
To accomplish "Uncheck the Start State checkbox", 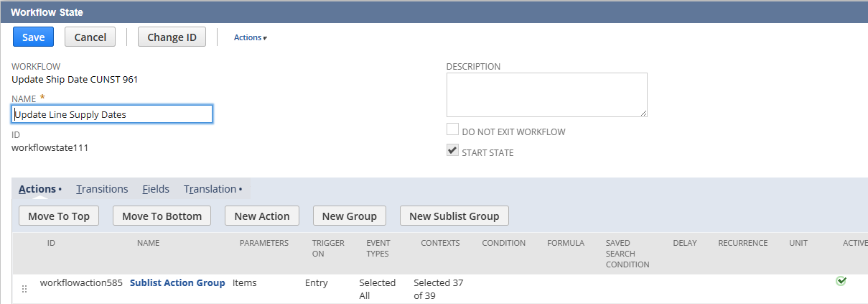I will coord(452,151).
